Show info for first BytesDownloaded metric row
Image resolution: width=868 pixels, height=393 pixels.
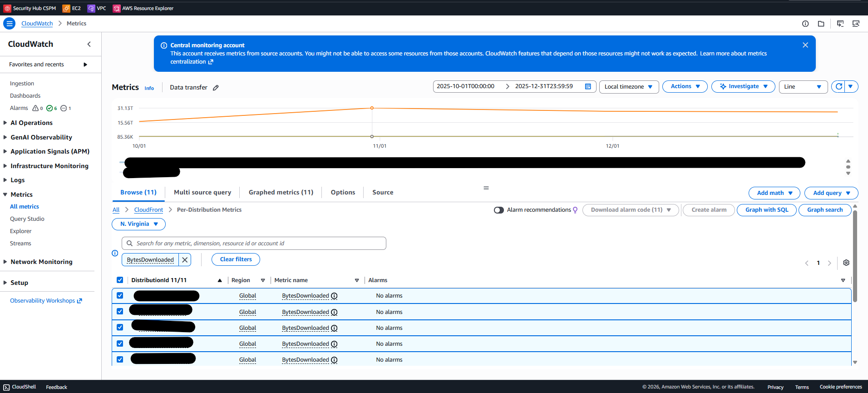(334, 296)
